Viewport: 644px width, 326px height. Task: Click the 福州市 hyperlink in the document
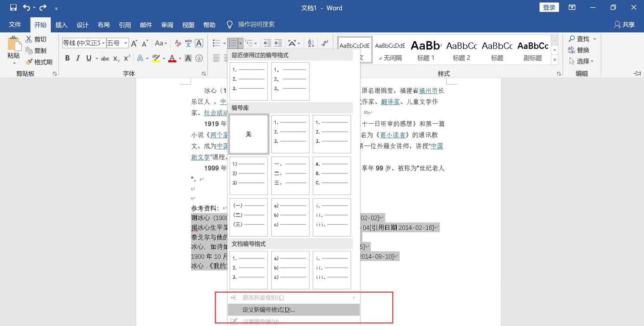click(x=428, y=91)
